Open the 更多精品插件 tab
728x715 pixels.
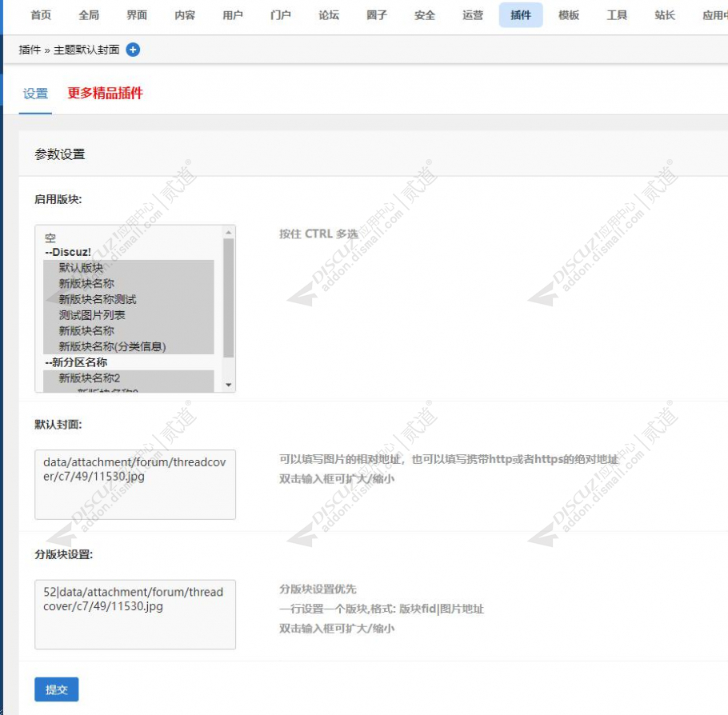coord(105,94)
